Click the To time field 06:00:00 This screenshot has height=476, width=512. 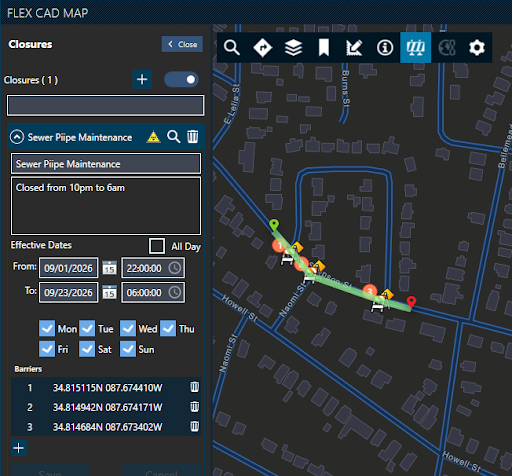[153, 292]
